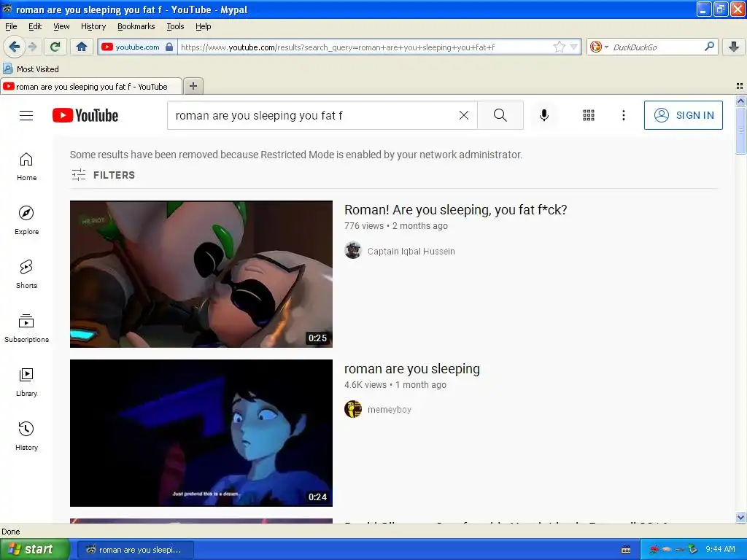
Task: Open Subscriptions in the sidebar
Action: tap(27, 328)
